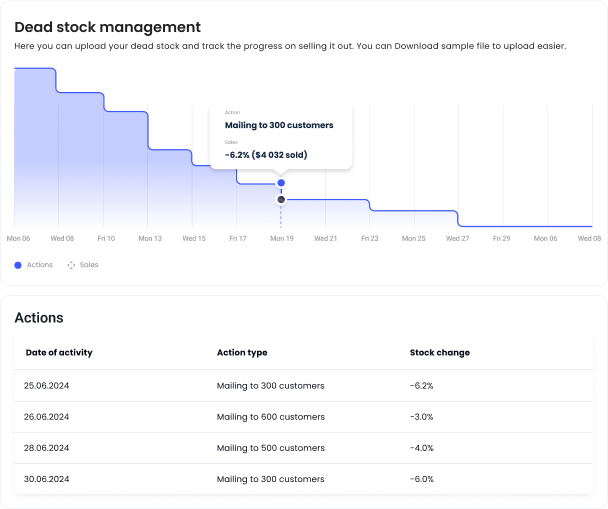Toggle the Sales series in legend
This screenshot has height=509, width=608.
point(89,265)
